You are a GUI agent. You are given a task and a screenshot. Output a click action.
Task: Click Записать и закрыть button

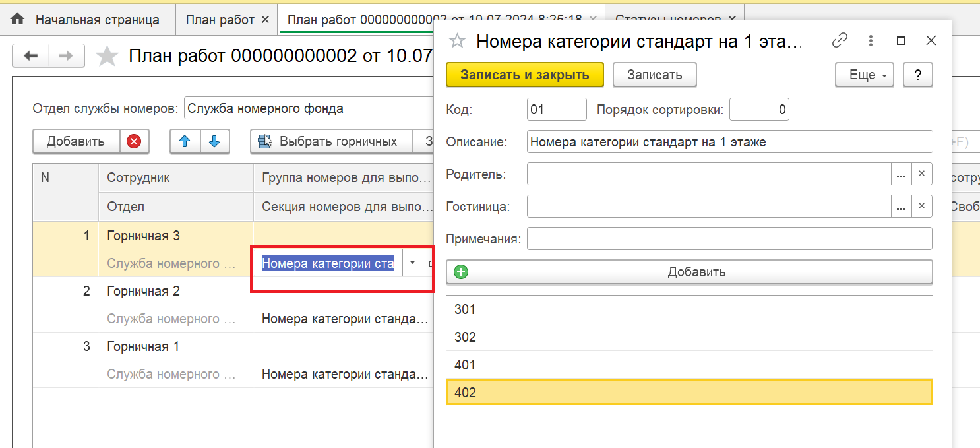525,75
